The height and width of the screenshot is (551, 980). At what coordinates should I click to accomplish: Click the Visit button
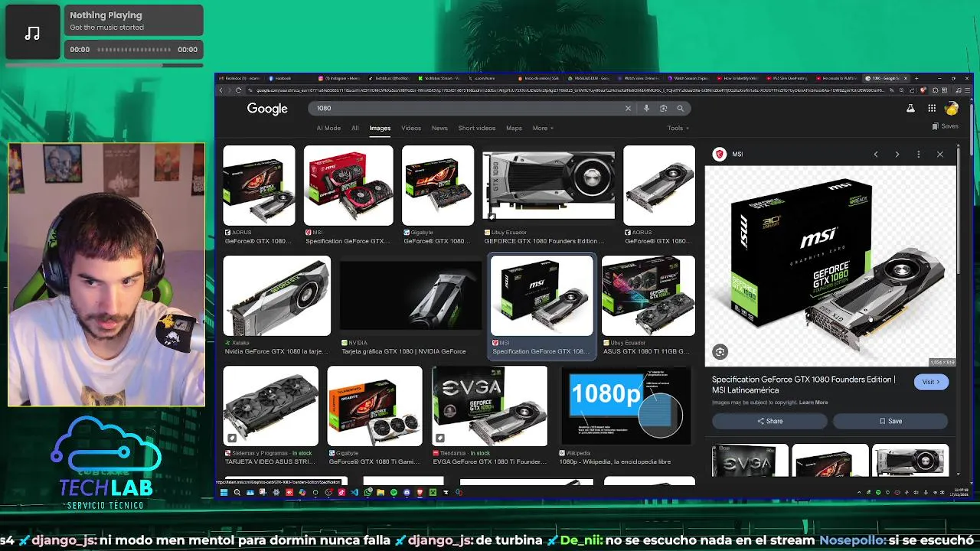click(931, 382)
